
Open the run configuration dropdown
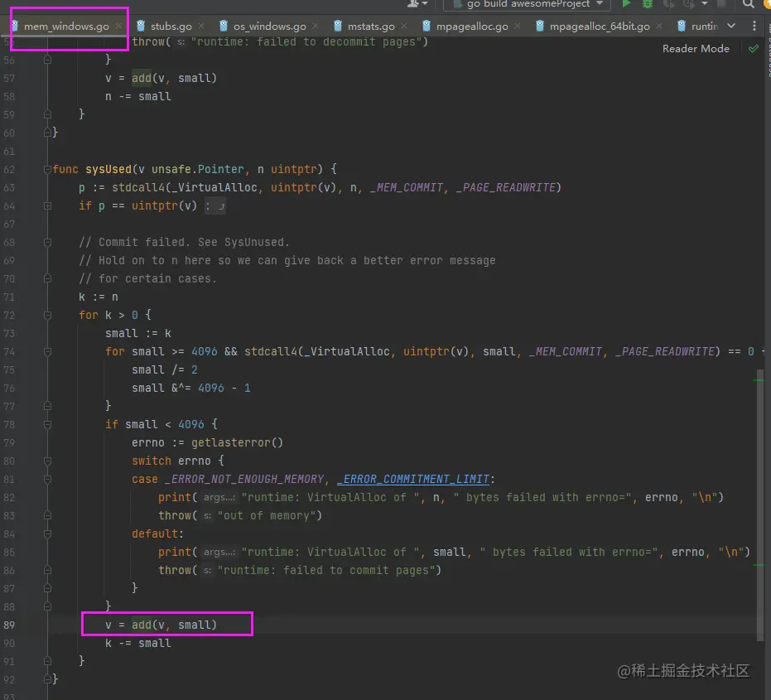(527, 4)
